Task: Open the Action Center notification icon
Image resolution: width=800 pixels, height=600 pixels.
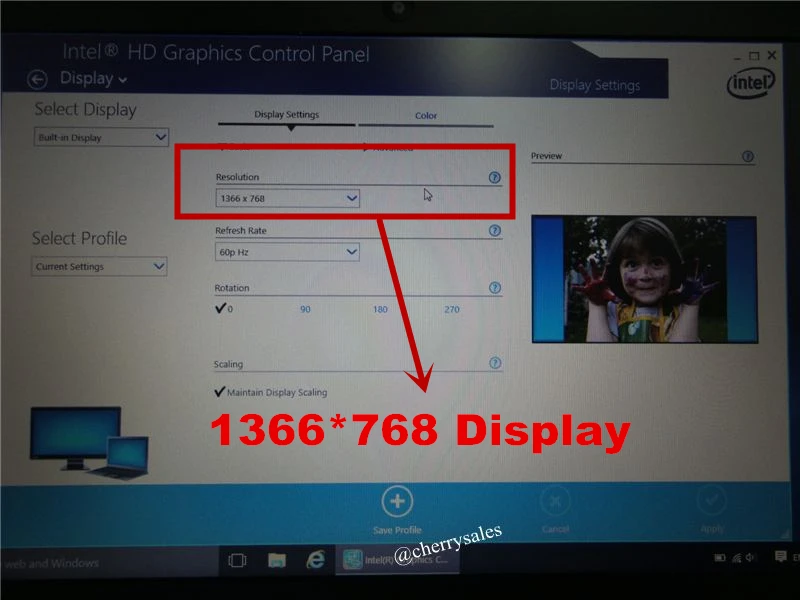Action: point(780,556)
